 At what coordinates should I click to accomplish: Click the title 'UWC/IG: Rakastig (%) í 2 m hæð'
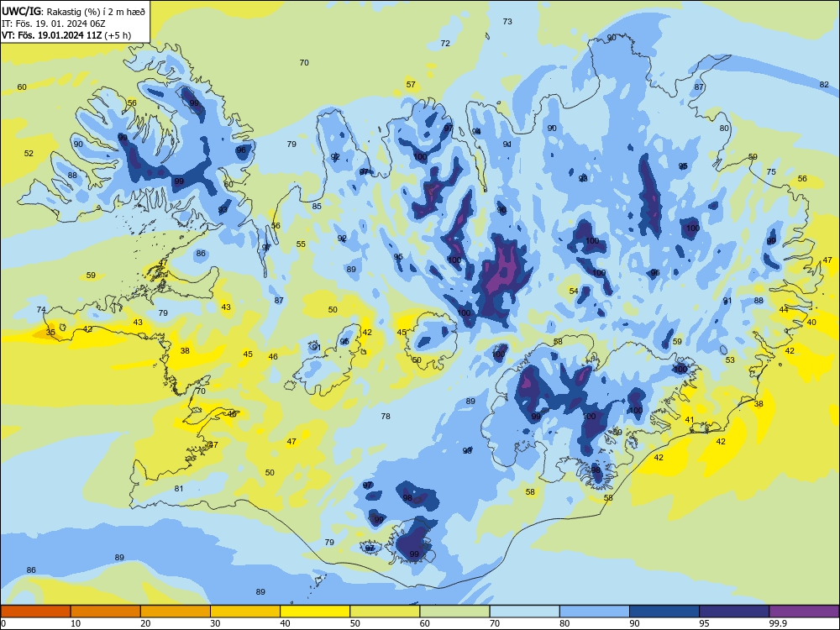tap(73, 11)
